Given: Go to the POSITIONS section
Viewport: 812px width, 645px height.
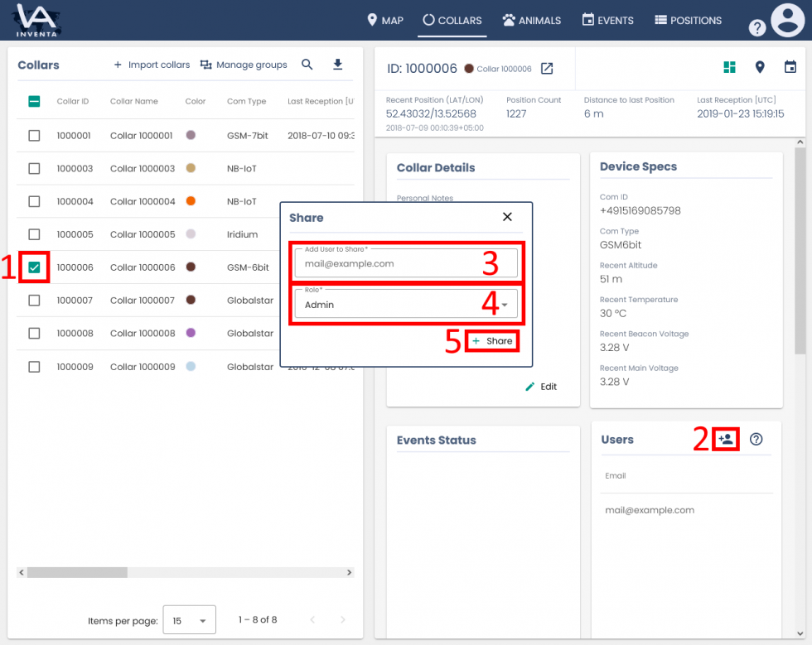Looking at the screenshot, I should 688,20.
